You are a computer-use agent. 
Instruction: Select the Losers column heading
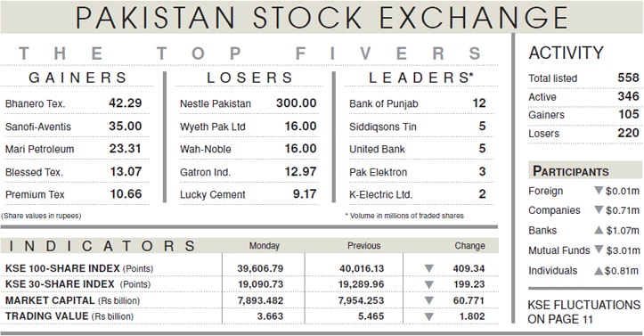coord(249,78)
